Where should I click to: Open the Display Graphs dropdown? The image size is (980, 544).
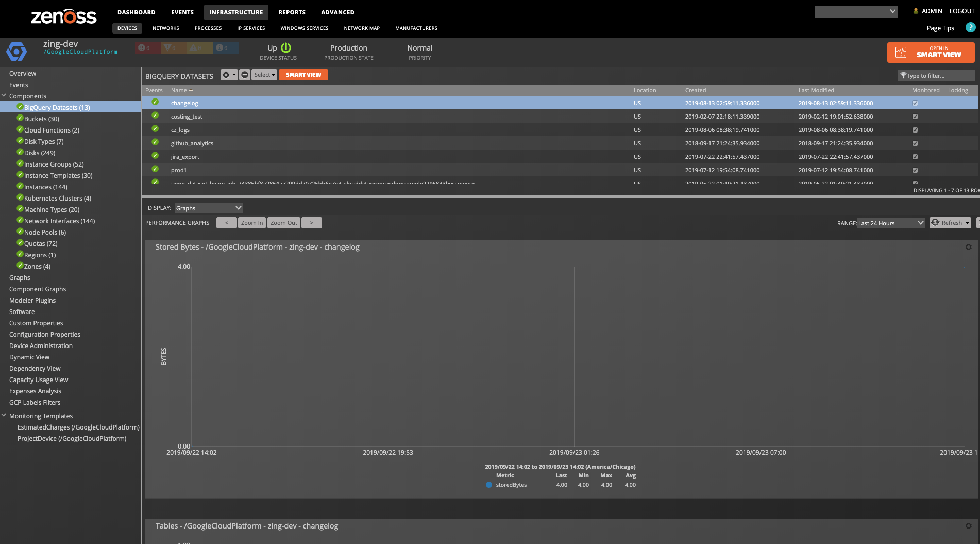[208, 208]
